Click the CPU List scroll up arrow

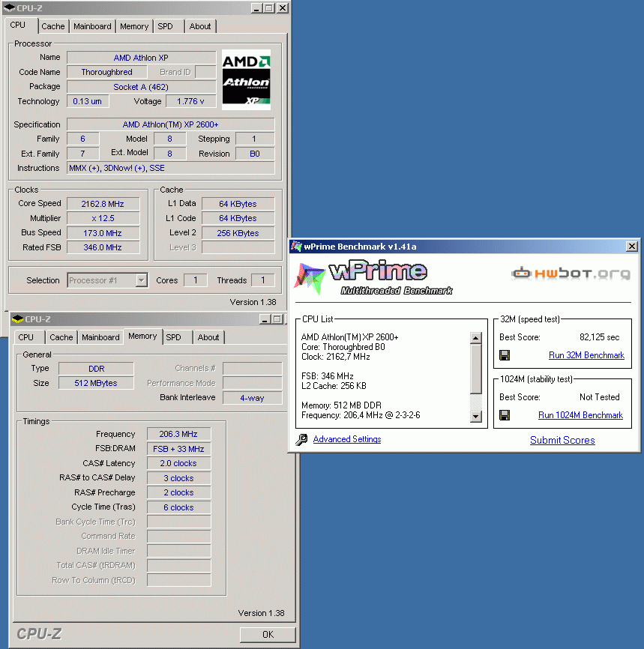point(476,338)
